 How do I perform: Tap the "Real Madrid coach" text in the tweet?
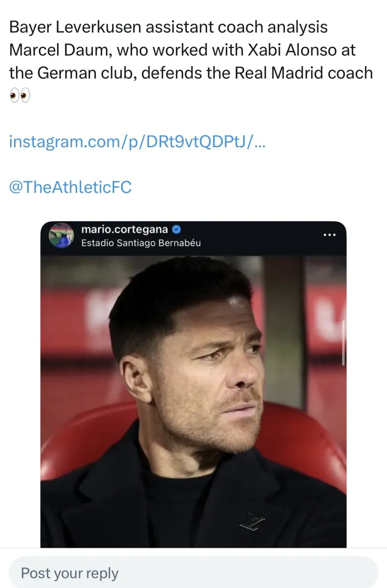tap(304, 73)
